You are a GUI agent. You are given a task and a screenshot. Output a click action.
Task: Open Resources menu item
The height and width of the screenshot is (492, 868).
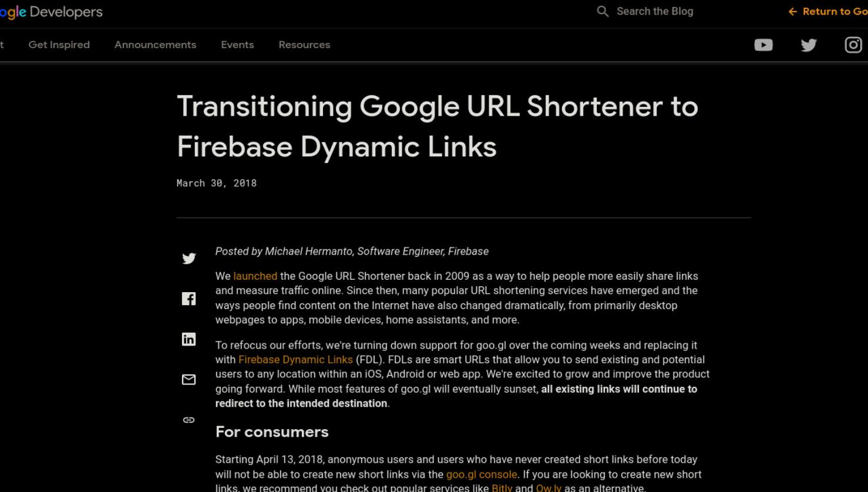(x=304, y=45)
